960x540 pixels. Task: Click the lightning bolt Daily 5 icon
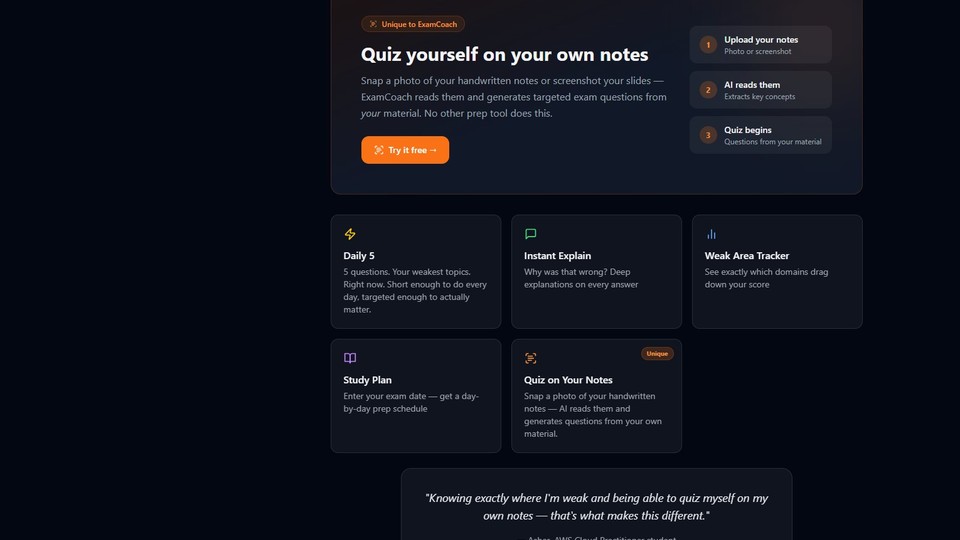(x=350, y=234)
